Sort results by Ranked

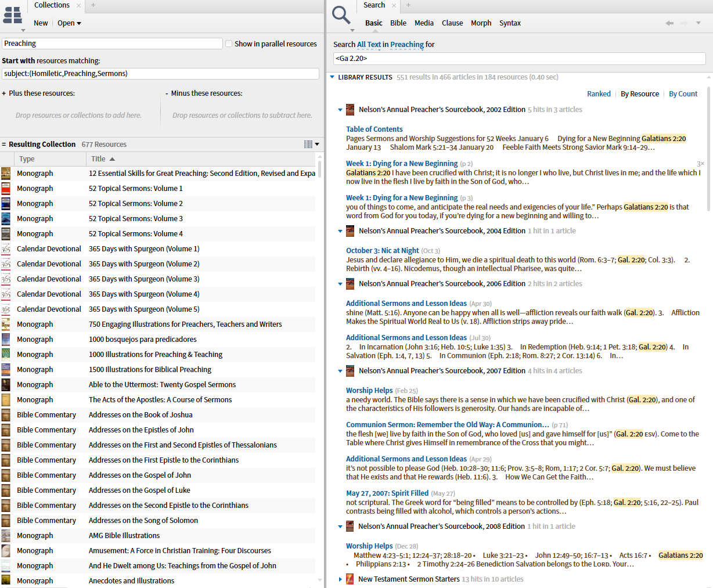pyautogui.click(x=599, y=94)
